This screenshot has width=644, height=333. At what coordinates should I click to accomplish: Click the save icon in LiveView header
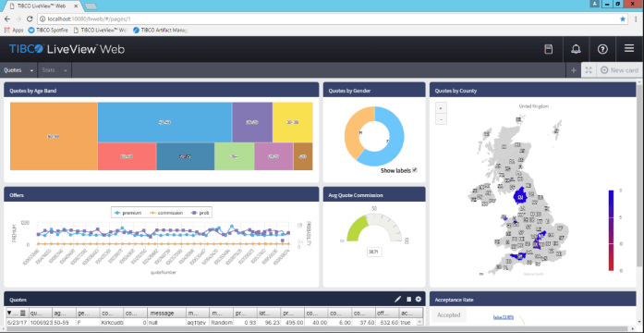click(x=548, y=49)
